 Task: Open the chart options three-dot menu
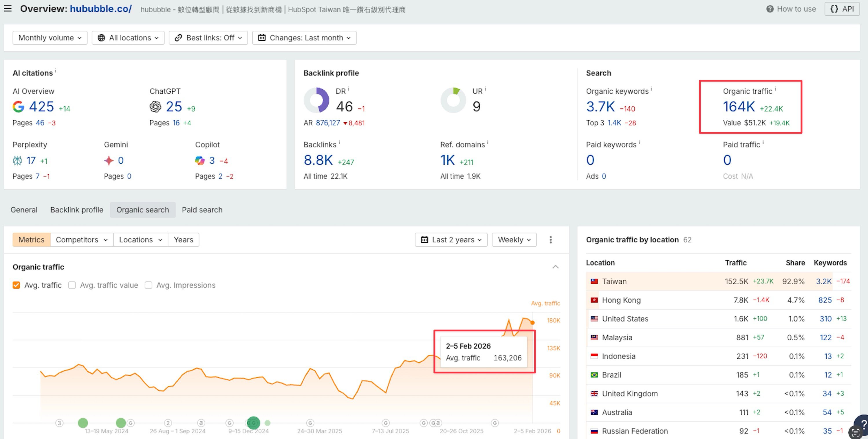point(551,240)
